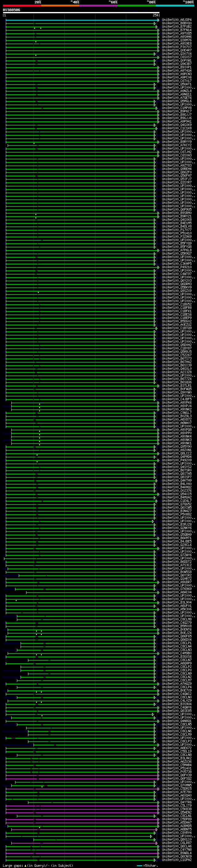Click the white query sequence ruler bar
The image size is (197, 868).
(81, 13)
